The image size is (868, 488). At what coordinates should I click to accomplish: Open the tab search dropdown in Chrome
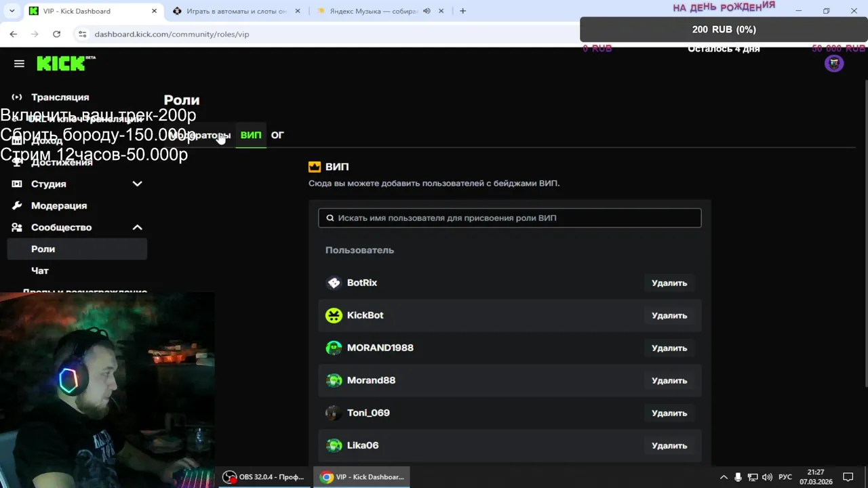click(12, 11)
